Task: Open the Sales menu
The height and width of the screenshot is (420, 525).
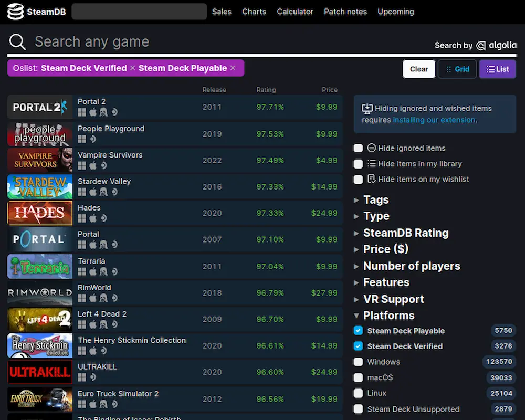Action: 222,12
